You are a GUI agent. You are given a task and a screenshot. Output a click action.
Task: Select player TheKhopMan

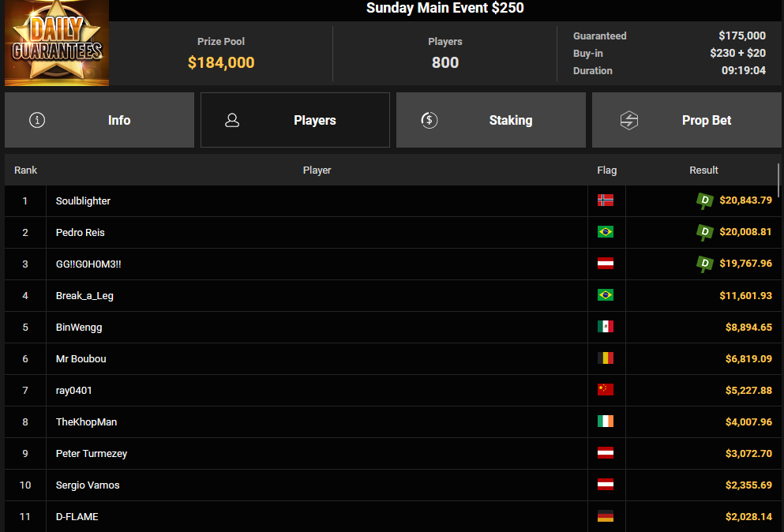(87, 422)
